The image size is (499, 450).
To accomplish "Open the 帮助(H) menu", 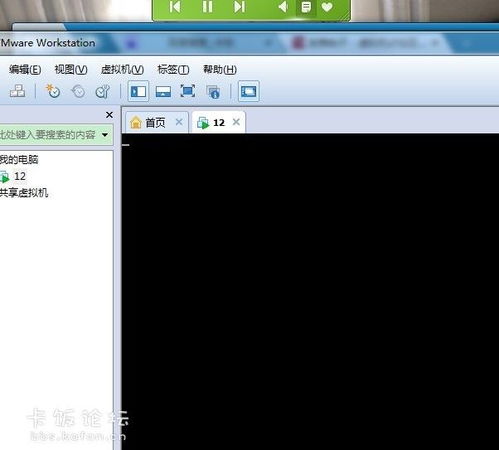I will pos(220,70).
